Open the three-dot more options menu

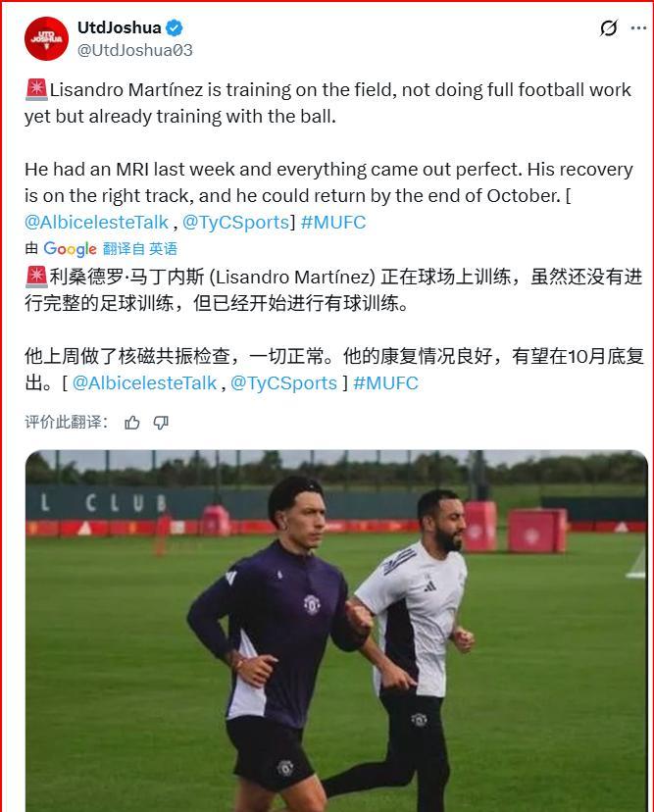[x=638, y=28]
